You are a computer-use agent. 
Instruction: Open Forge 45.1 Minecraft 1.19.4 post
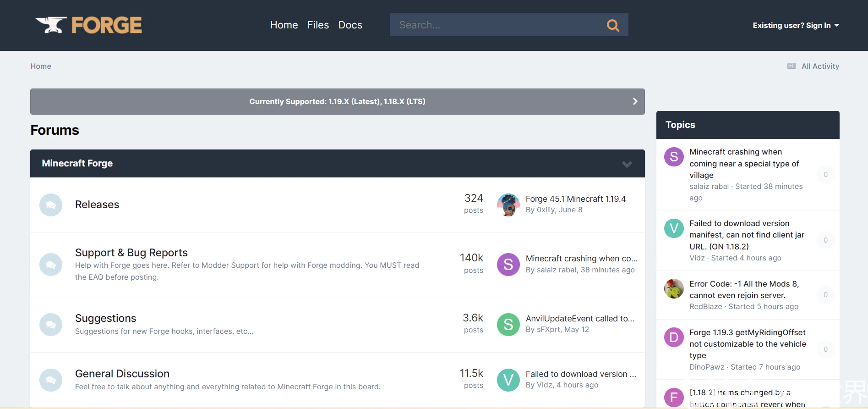(576, 199)
